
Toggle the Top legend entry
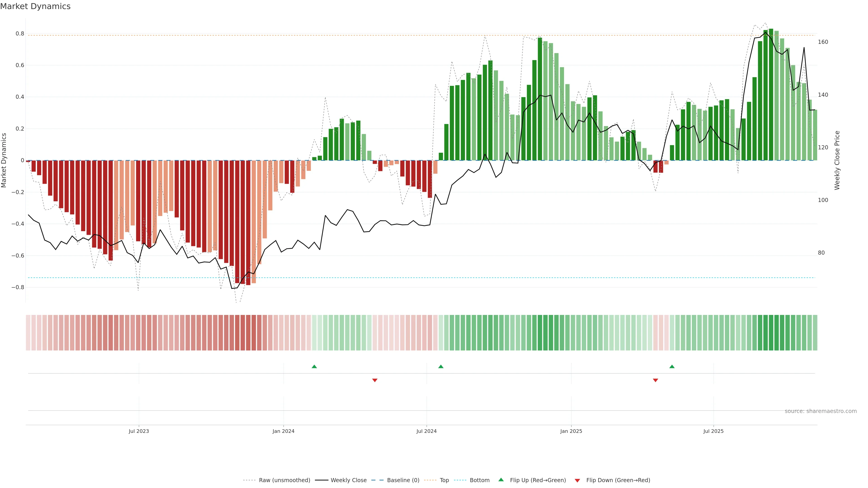click(444, 480)
